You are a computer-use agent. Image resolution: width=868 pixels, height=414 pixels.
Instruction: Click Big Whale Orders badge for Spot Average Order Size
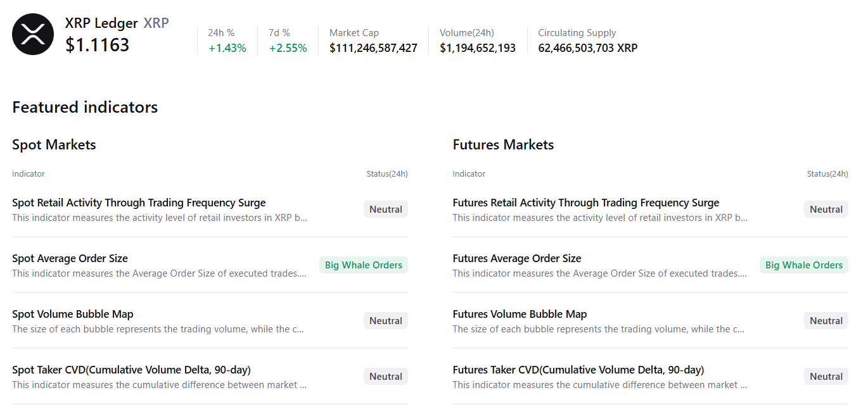[364, 265]
